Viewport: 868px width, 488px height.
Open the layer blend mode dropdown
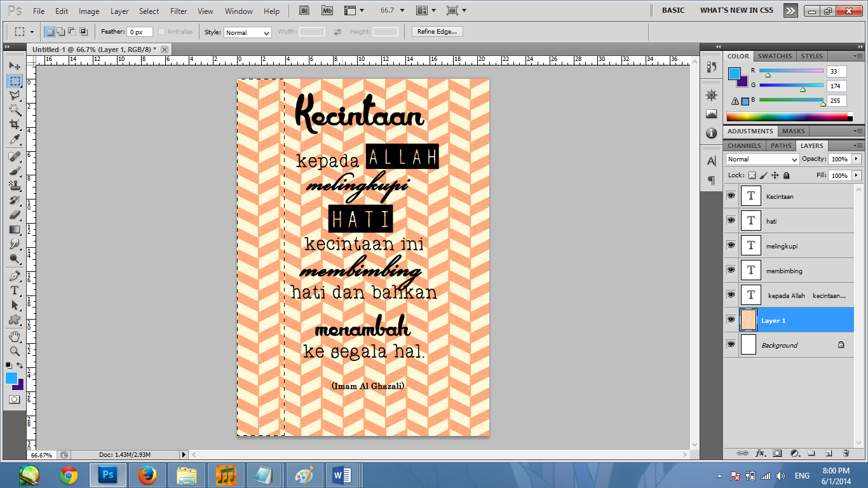click(762, 159)
